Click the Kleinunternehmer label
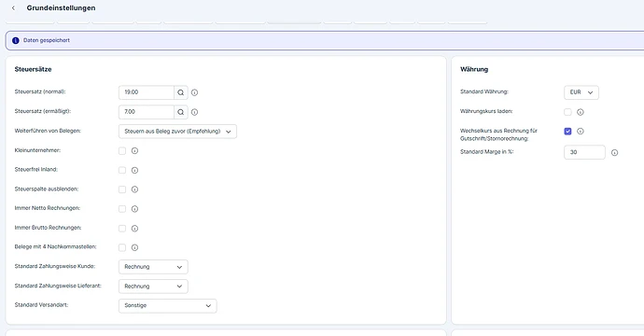 click(x=37, y=150)
